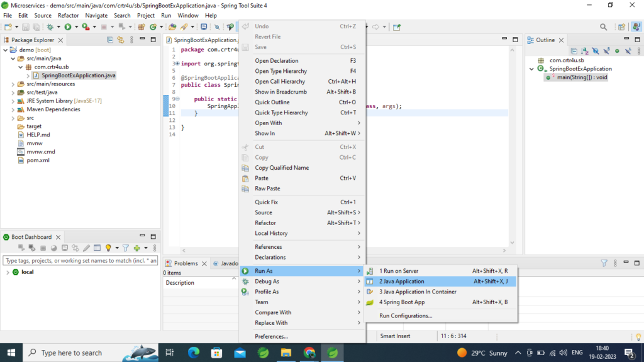Image resolution: width=644 pixels, height=362 pixels.
Task: Toggle Hide Local Types in Outline
Action: pos(628,51)
